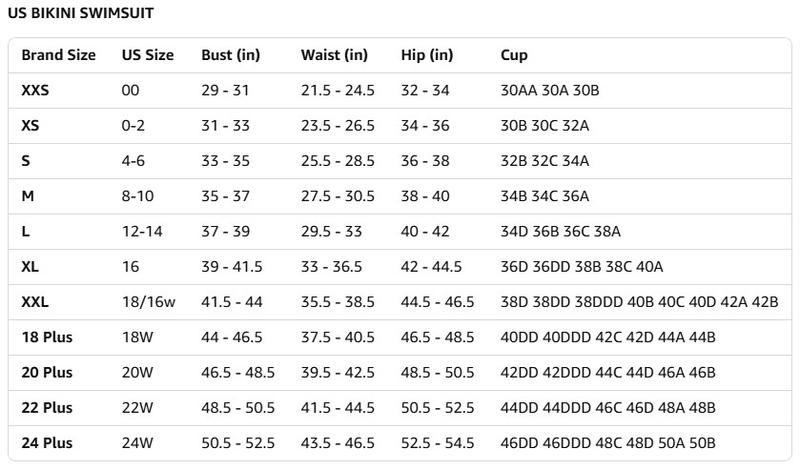Select hip measurement 48.5 - 50.5
This screenshot has height=470, width=800.
(437, 372)
